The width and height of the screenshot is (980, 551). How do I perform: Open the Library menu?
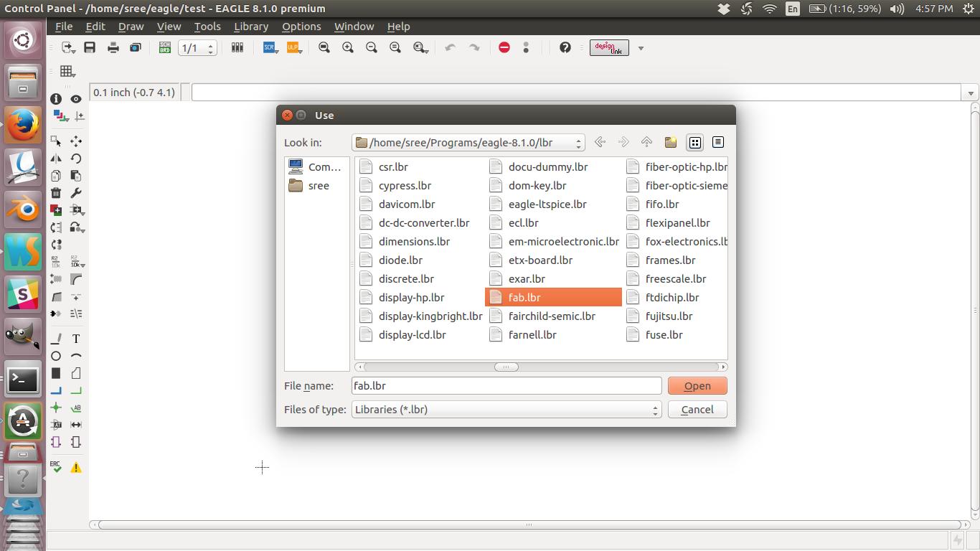(x=251, y=26)
